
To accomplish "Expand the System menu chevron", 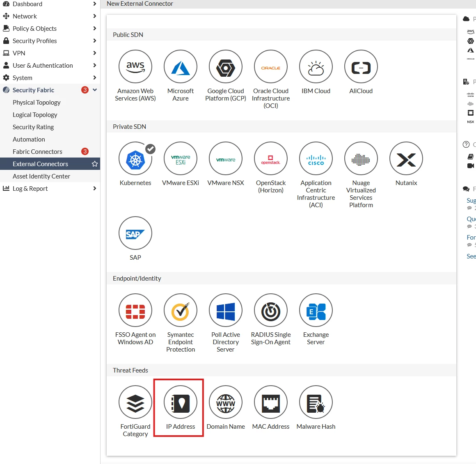I will (95, 78).
